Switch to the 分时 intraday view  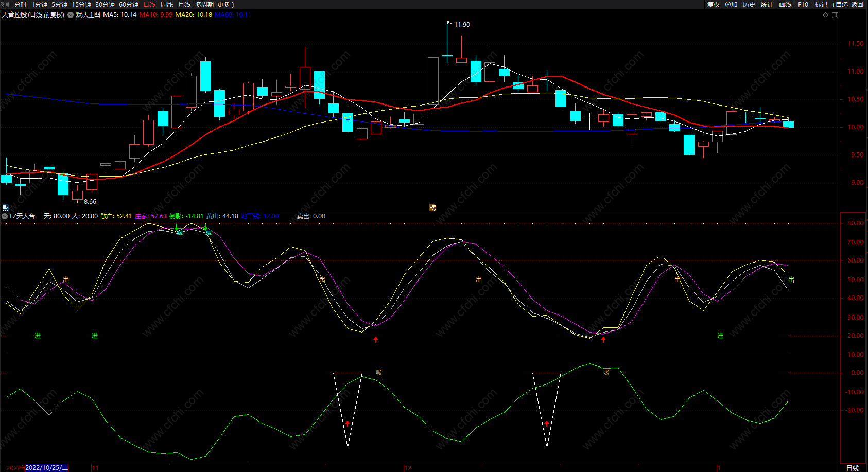click(x=21, y=4)
